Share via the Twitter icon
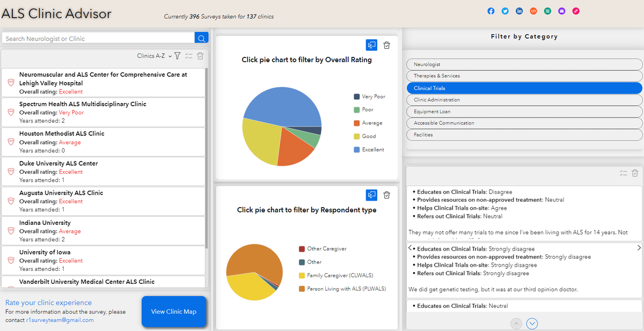 pyautogui.click(x=505, y=11)
